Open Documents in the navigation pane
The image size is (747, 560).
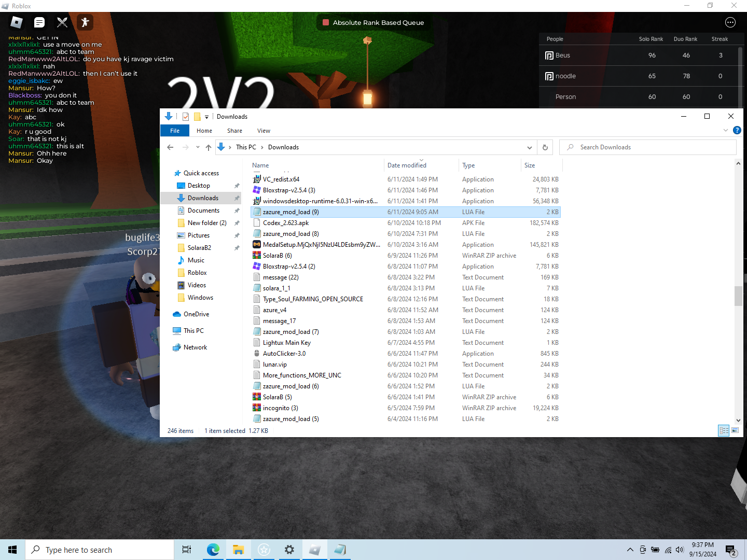click(203, 211)
